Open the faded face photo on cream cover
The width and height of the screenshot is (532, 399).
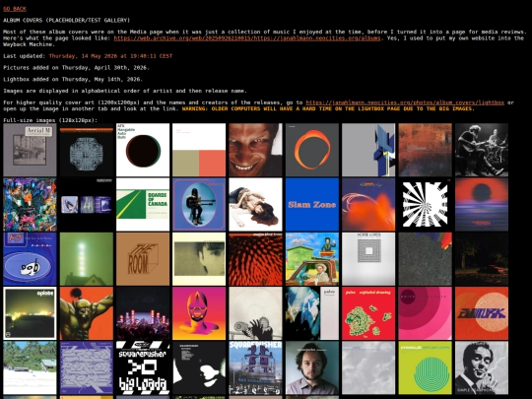click(x=199, y=259)
